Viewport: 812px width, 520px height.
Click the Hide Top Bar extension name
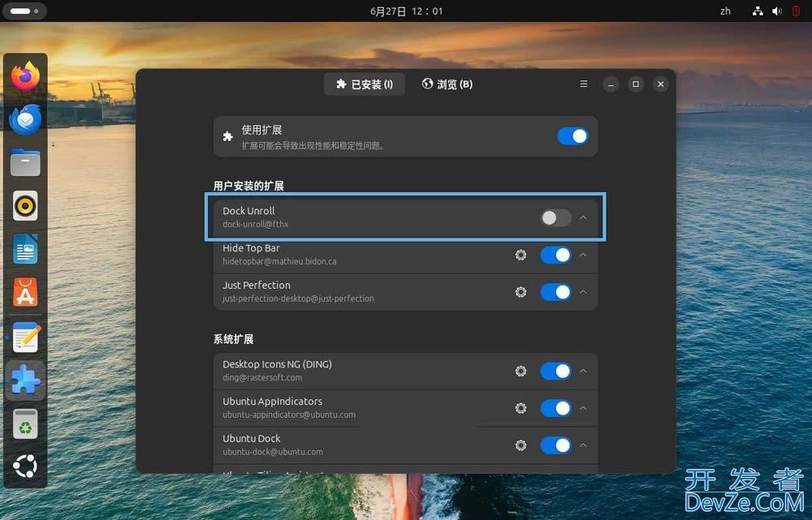(251, 248)
